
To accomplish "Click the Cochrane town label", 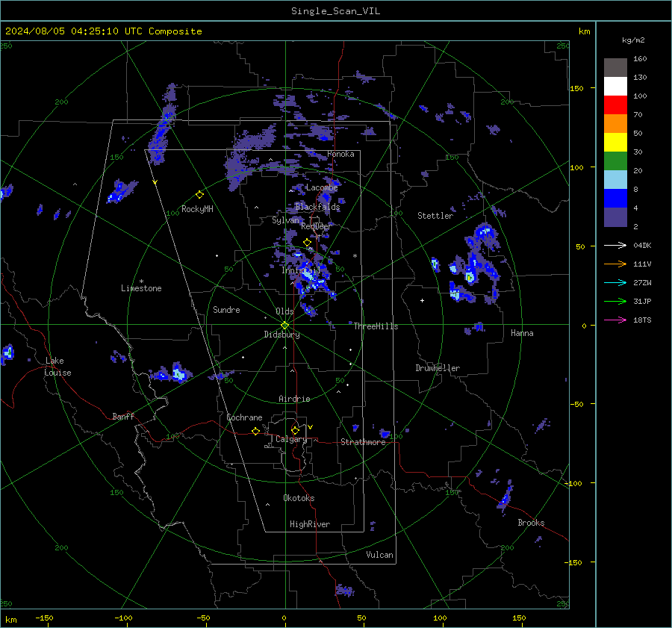I will [x=244, y=417].
